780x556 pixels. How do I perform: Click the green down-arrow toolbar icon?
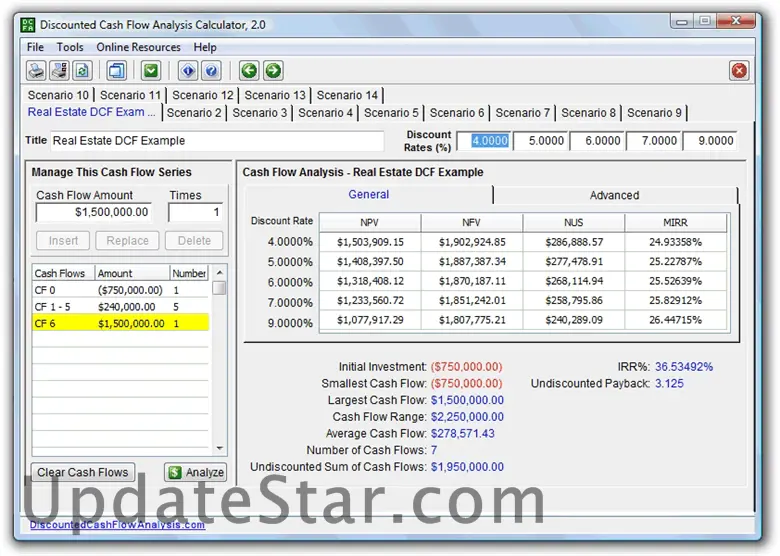point(151,71)
